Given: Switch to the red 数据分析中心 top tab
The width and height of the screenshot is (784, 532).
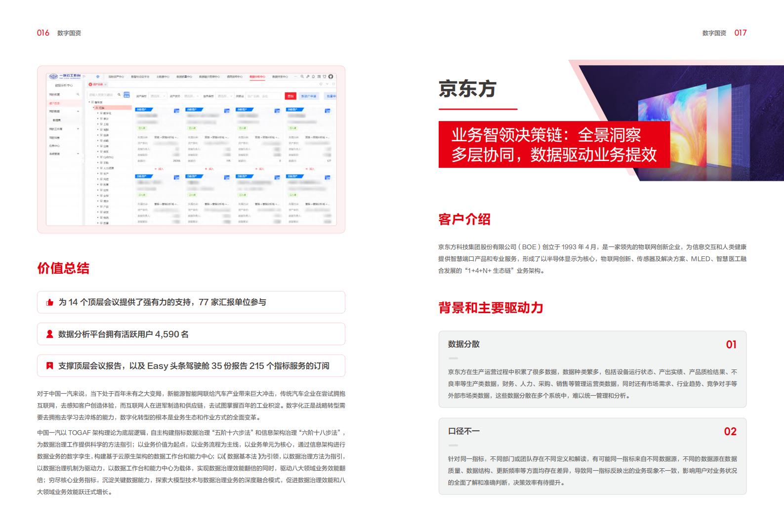Looking at the screenshot, I should (x=257, y=77).
